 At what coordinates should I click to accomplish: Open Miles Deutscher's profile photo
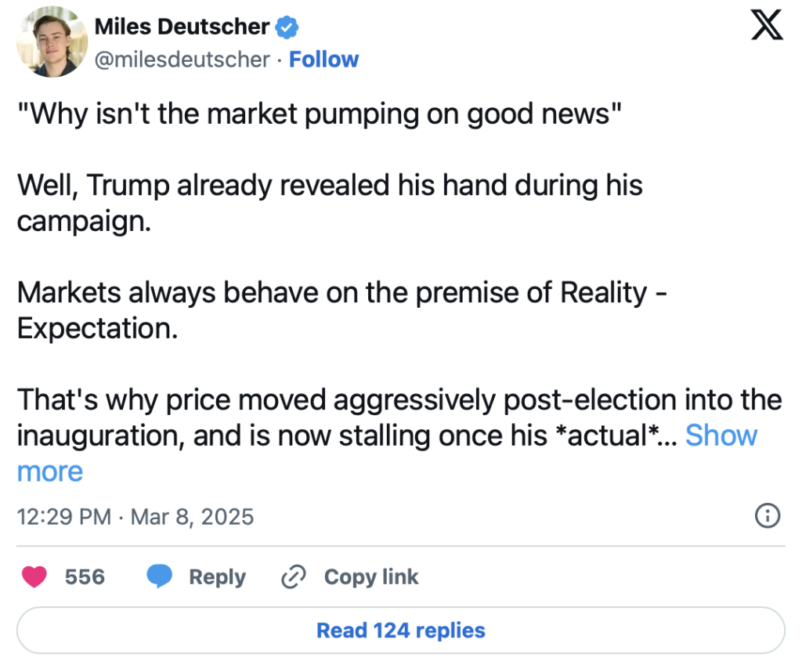coord(48,42)
